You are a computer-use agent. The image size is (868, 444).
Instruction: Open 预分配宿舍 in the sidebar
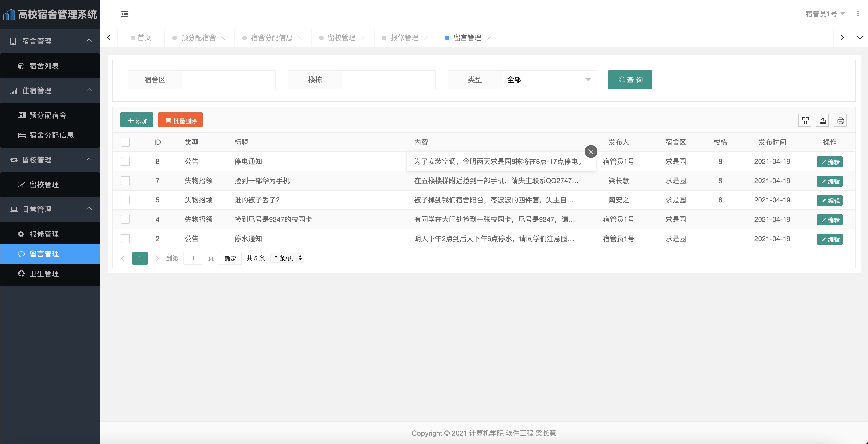pos(50,116)
